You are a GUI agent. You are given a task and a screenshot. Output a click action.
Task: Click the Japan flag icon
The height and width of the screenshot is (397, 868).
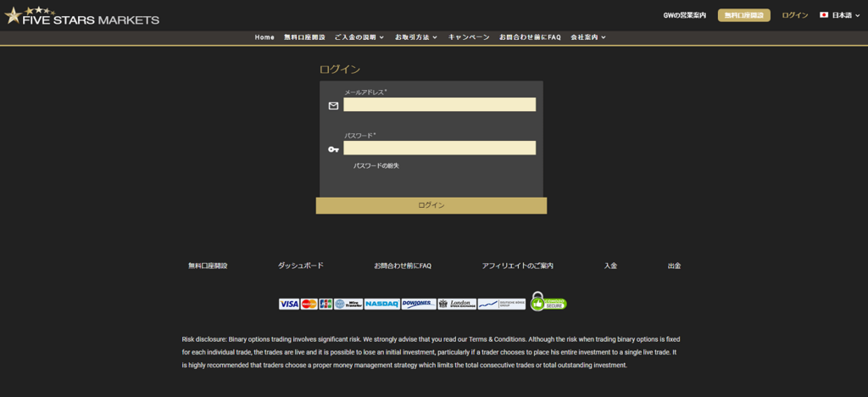824,15
